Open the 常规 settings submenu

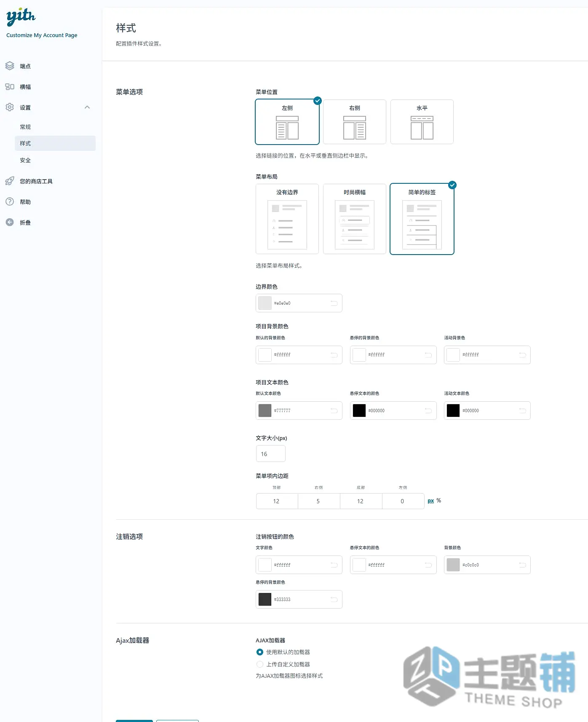25,127
